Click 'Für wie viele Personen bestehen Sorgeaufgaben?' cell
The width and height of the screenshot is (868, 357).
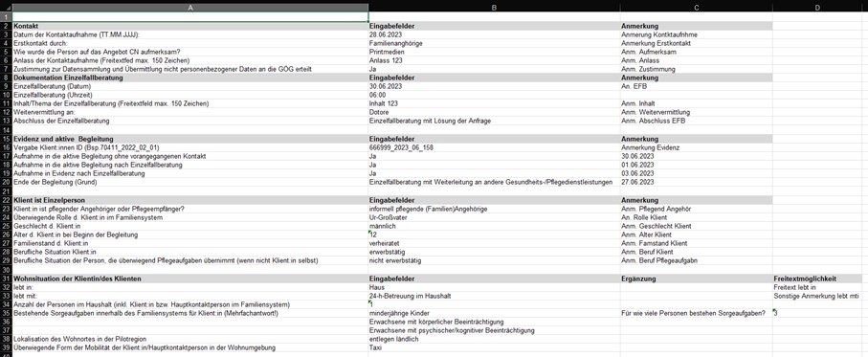point(696,313)
